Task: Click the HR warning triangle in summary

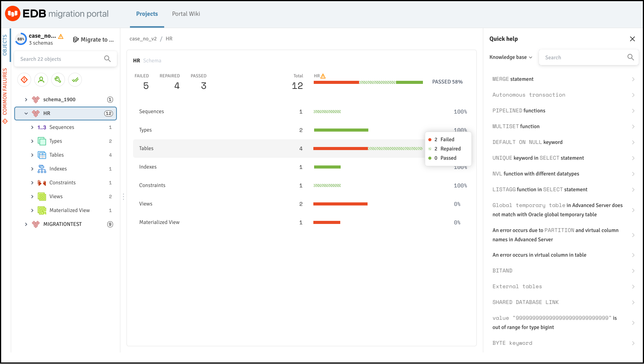Action: [x=323, y=76]
